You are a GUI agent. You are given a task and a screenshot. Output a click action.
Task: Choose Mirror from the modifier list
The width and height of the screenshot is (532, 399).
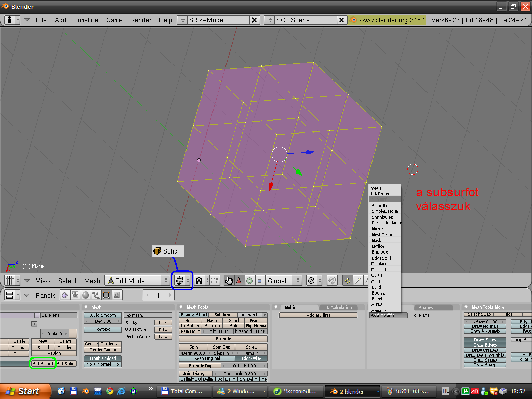point(378,229)
